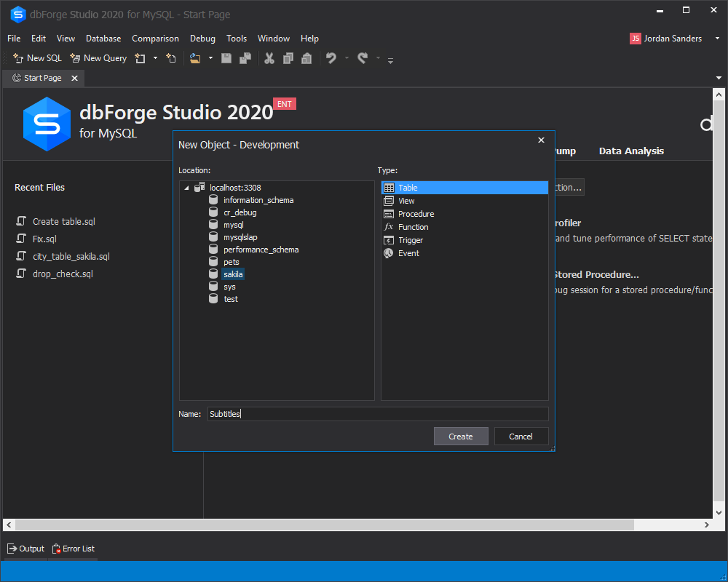Click the Open file folder icon
Viewport: 728px width, 582px height.
tap(195, 58)
